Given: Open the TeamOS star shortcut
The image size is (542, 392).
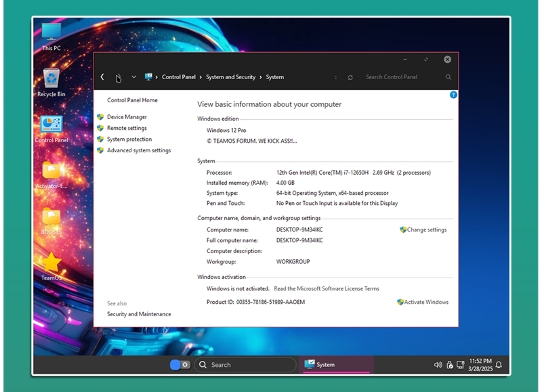Looking at the screenshot, I should (51, 266).
